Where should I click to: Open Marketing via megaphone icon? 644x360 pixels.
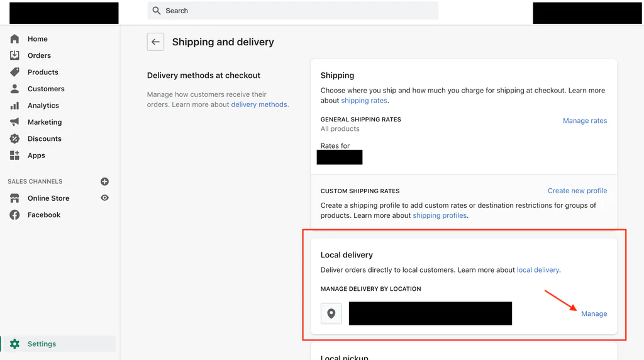point(14,122)
